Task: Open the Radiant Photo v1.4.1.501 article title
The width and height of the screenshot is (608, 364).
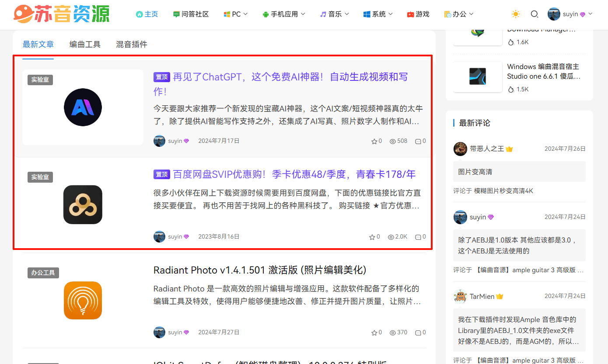Action: click(260, 270)
